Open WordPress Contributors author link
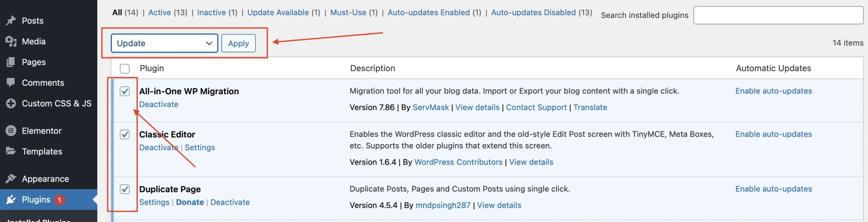The height and width of the screenshot is (222, 868). (x=458, y=162)
